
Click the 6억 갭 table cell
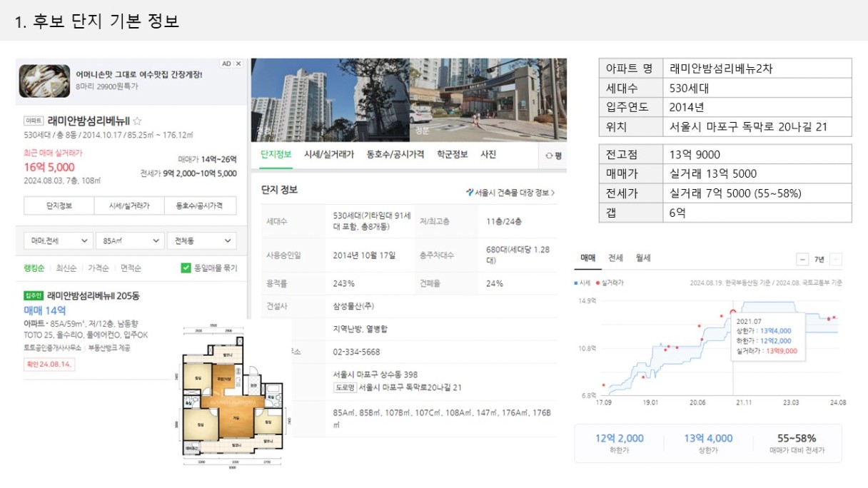pyautogui.click(x=757, y=213)
